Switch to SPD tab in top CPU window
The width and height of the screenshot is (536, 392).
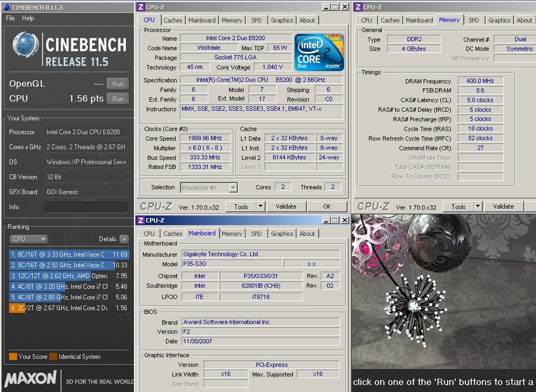point(256,20)
